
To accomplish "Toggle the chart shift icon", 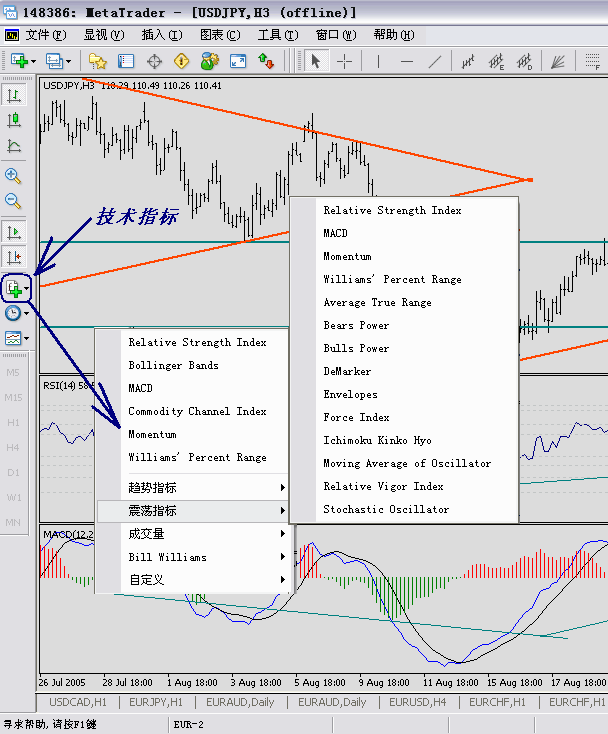I will point(14,257).
